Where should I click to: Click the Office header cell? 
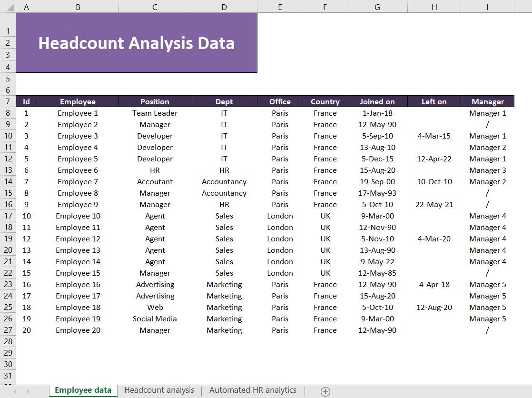click(280, 101)
